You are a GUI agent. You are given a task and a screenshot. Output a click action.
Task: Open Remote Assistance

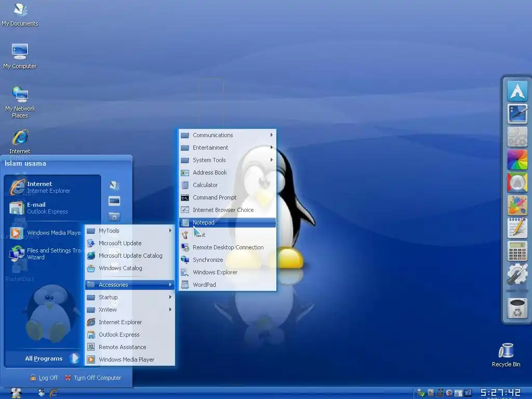(x=129, y=348)
